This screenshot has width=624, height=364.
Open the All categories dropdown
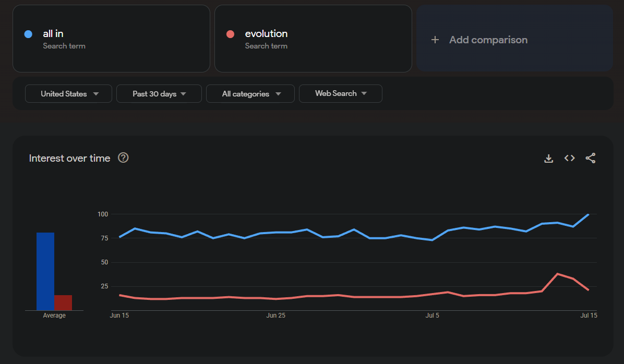tap(250, 94)
